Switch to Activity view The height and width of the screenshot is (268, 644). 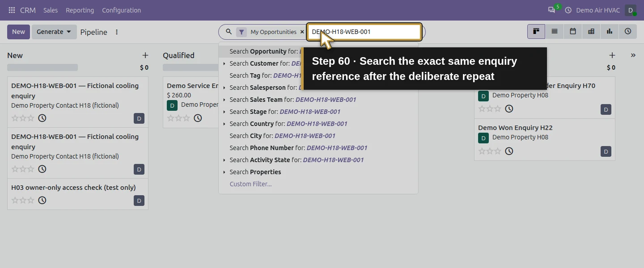pyautogui.click(x=628, y=31)
